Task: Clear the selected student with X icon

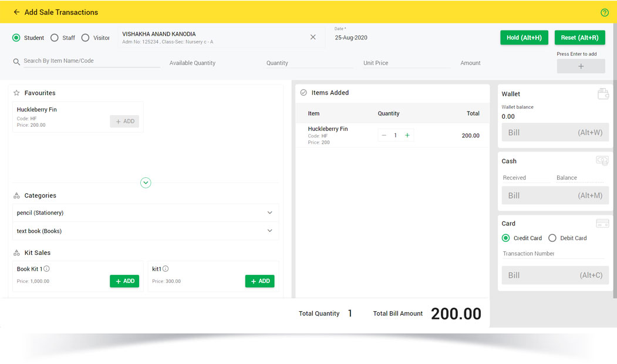Action: pyautogui.click(x=313, y=37)
